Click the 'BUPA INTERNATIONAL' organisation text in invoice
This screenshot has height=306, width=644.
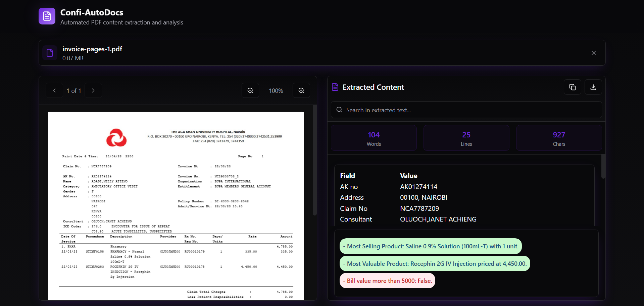coord(233,181)
